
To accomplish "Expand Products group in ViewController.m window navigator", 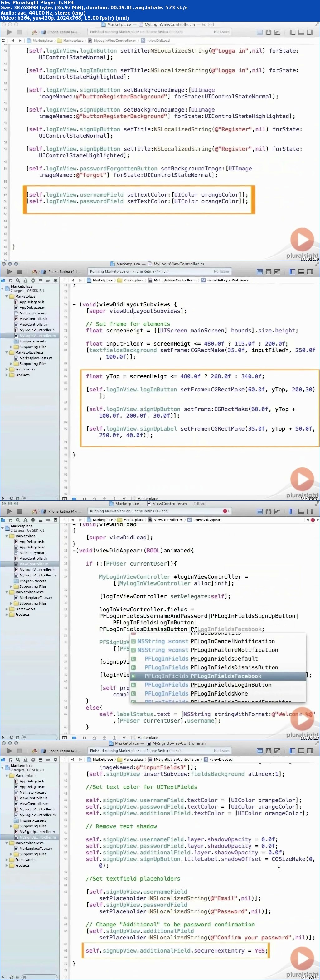I will pos(7,614).
